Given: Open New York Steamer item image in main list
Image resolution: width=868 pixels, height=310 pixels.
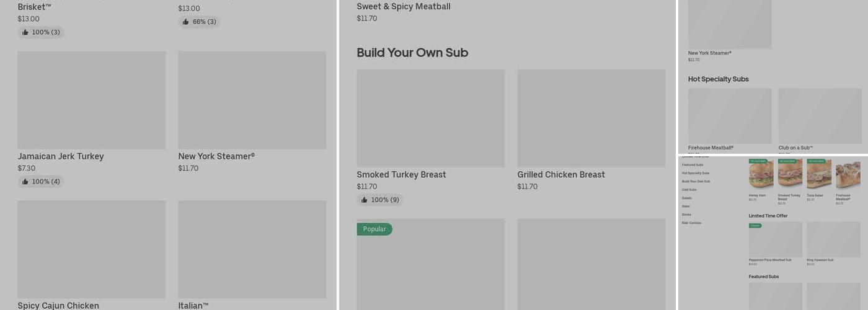Looking at the screenshot, I should [252, 100].
